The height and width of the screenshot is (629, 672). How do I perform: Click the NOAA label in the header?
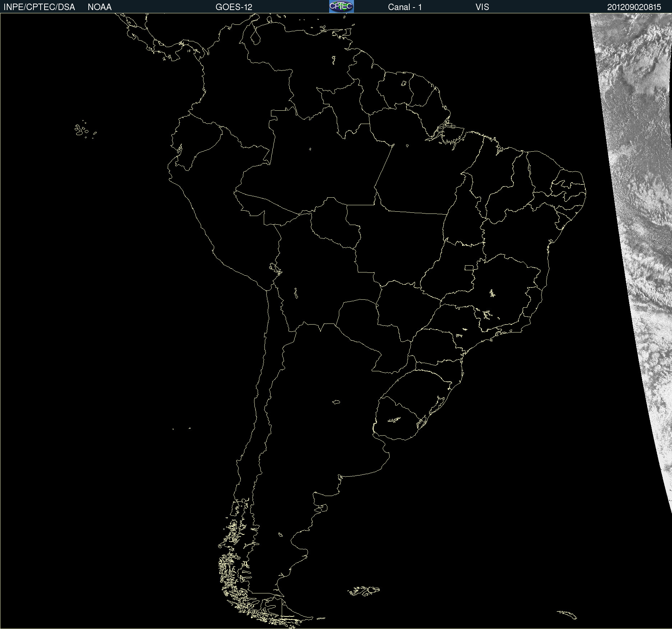click(x=100, y=7)
